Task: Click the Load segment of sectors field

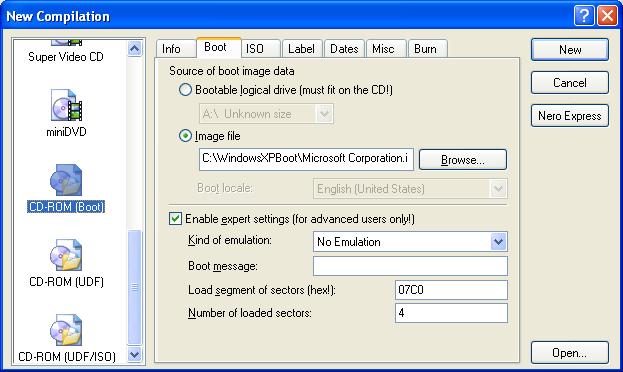Action: (451, 290)
